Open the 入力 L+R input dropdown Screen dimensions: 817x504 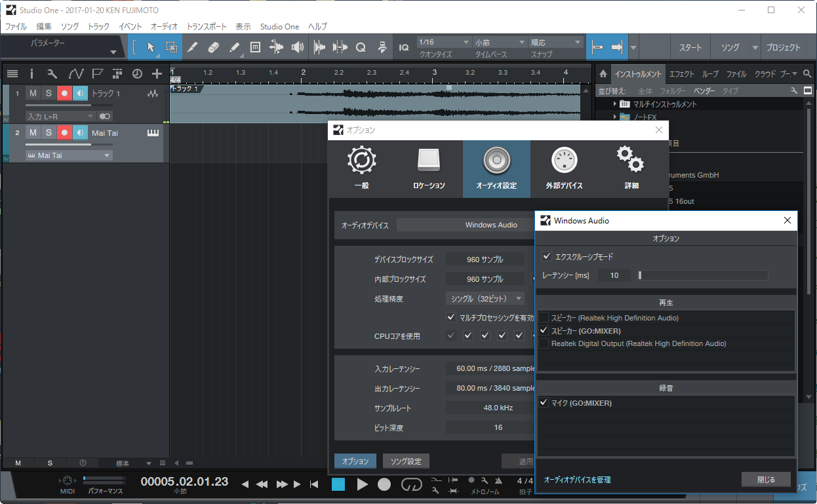click(61, 116)
